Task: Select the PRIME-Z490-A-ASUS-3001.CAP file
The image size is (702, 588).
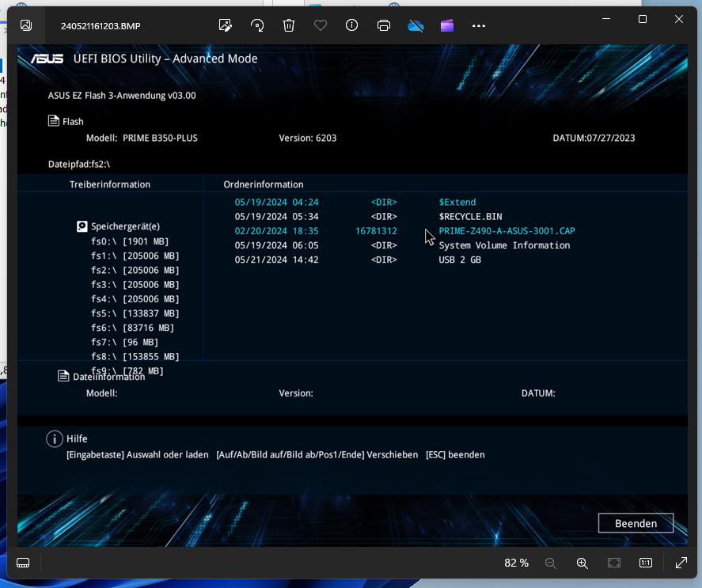Action: coord(507,230)
